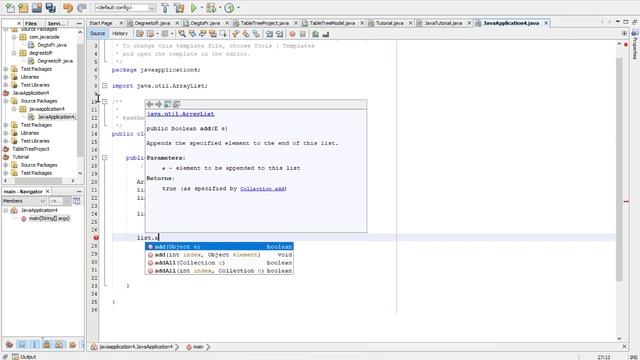Open dropdown arrow beside Run Project
This screenshot has height=360, width=640.
[x=202, y=7]
